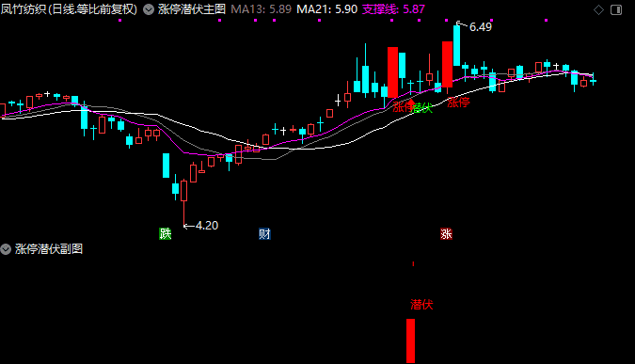Image resolution: width=635 pixels, height=364 pixels.
Task: Click the red 涨停 signal label
Action: click(458, 103)
